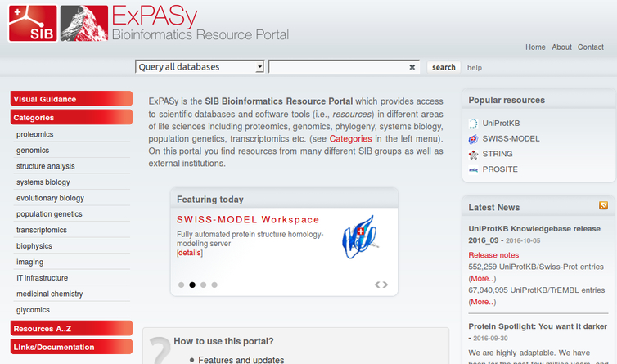Select the fourth carousel dot indicator
The image size is (617, 364).
coord(214,285)
